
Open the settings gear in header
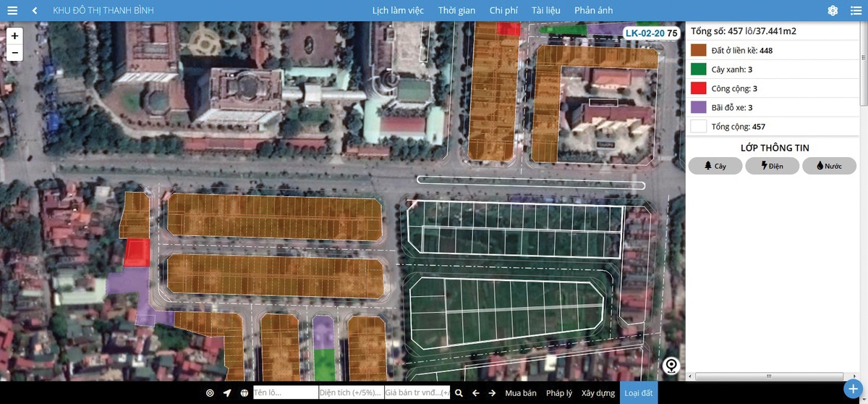point(833,11)
